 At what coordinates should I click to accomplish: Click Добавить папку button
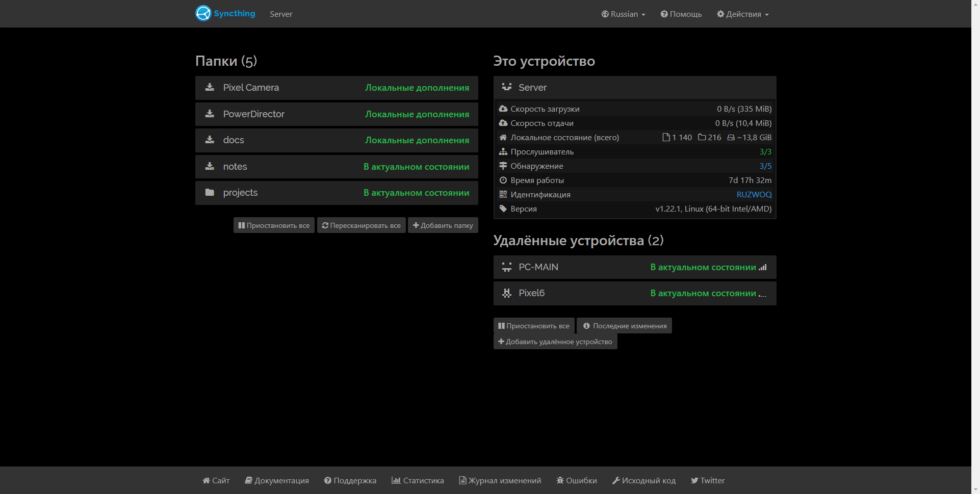(x=443, y=225)
